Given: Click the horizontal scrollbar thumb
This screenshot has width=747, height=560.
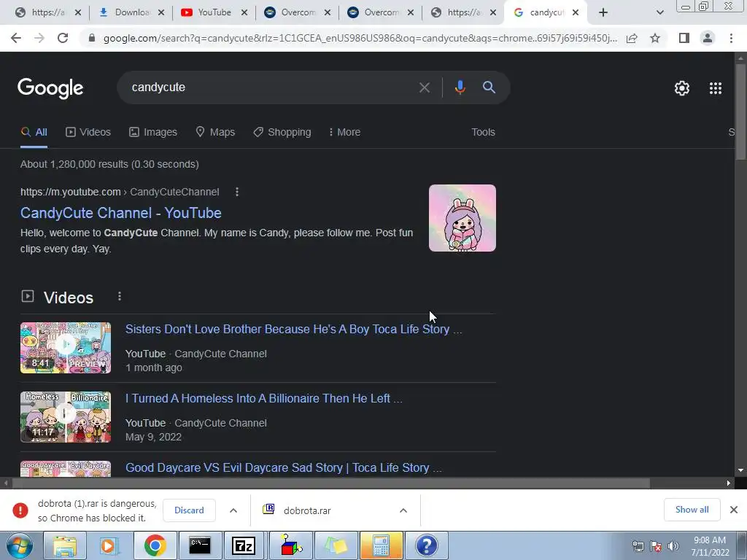Looking at the screenshot, I should [x=331, y=483].
